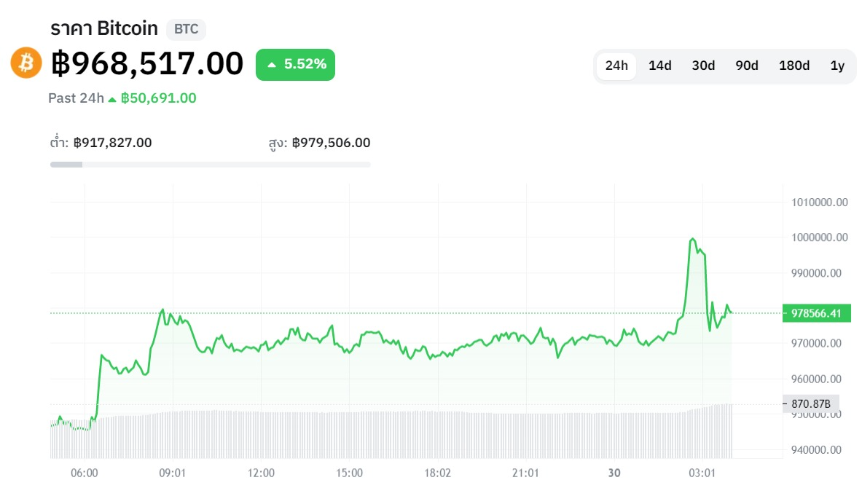Screen dimensions: 862x504
Task: Click the green 978566.41 price label
Action: click(x=816, y=313)
